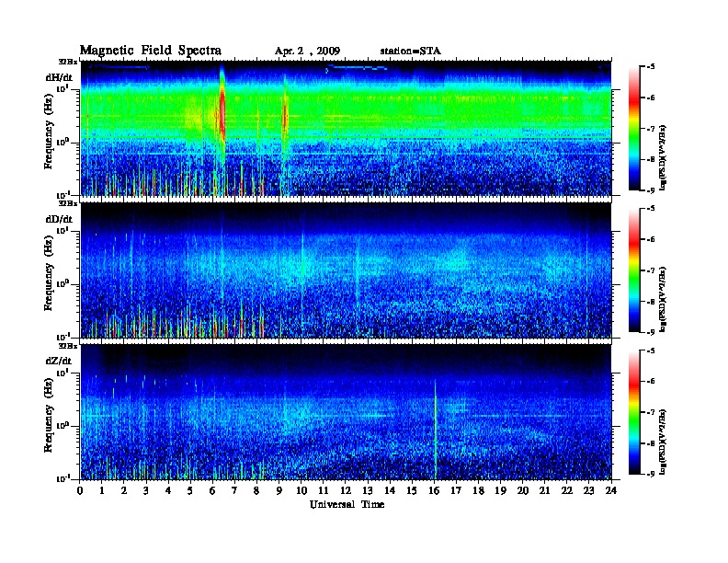
Task: Click the dH/dt panel label
Action: click(x=59, y=77)
